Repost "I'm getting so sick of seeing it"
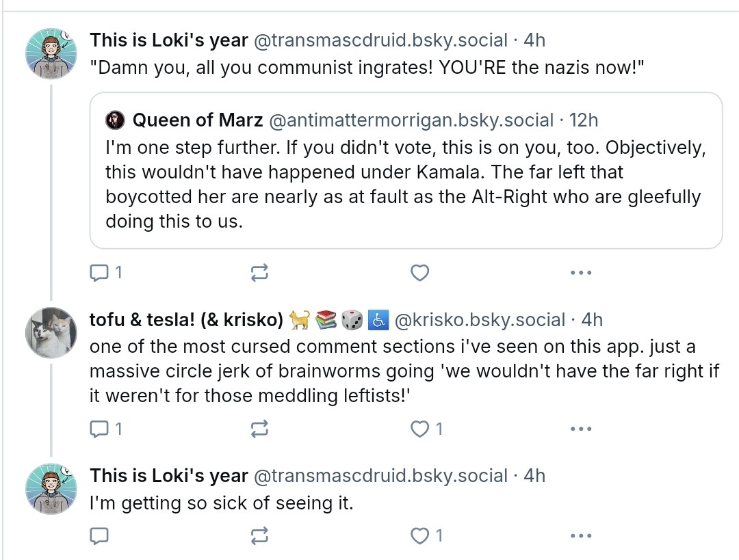Image resolution: width=739 pixels, height=560 pixels. 259,535
